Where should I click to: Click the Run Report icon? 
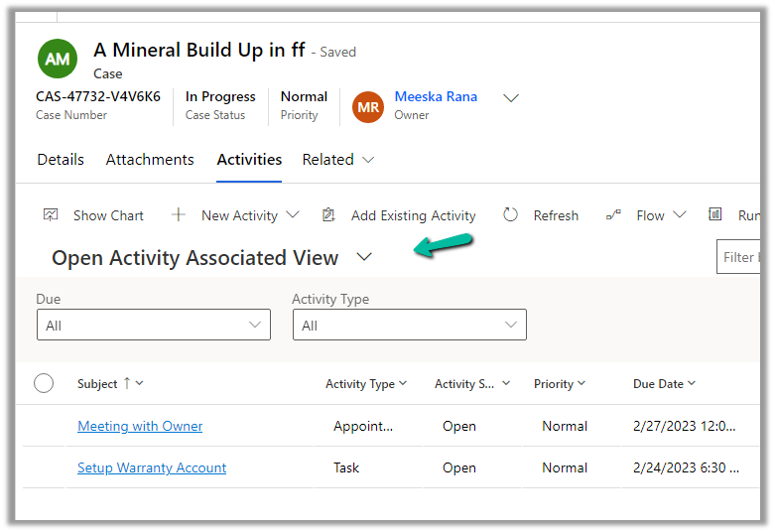715,215
